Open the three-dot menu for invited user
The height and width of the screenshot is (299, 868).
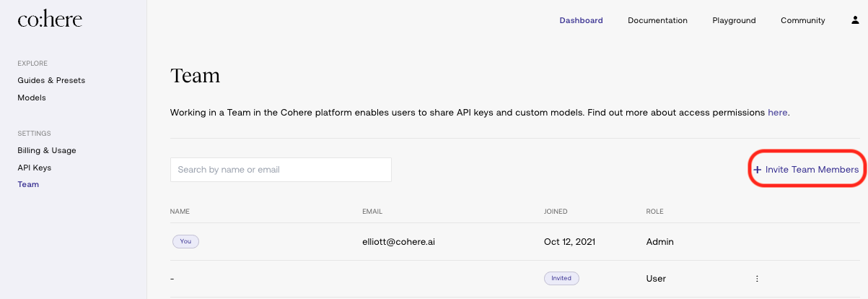[757, 278]
